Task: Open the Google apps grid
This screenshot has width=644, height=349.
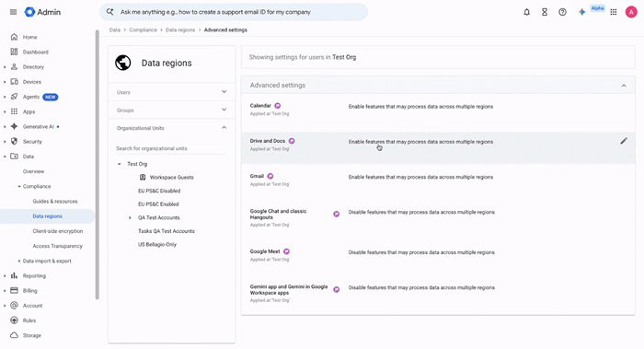Action: click(x=614, y=12)
